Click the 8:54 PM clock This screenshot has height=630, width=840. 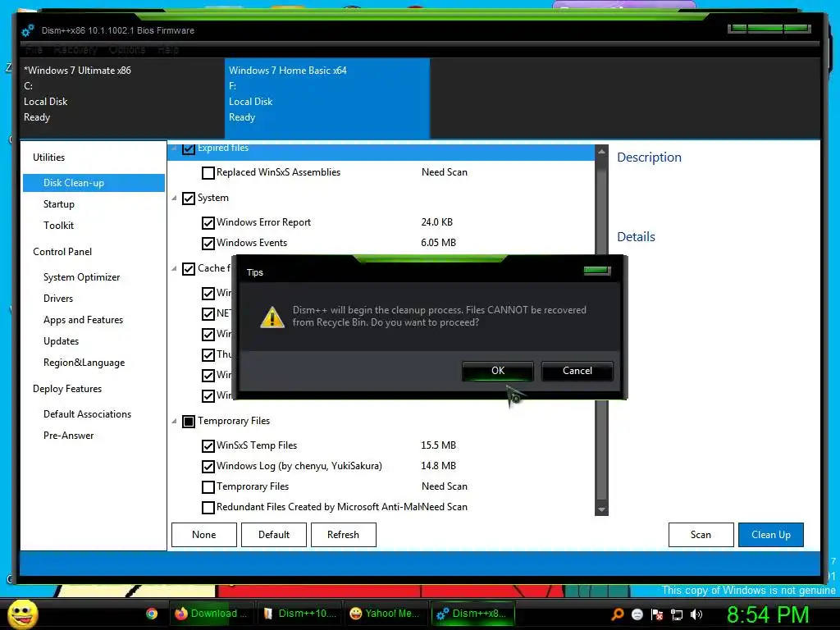point(768,614)
